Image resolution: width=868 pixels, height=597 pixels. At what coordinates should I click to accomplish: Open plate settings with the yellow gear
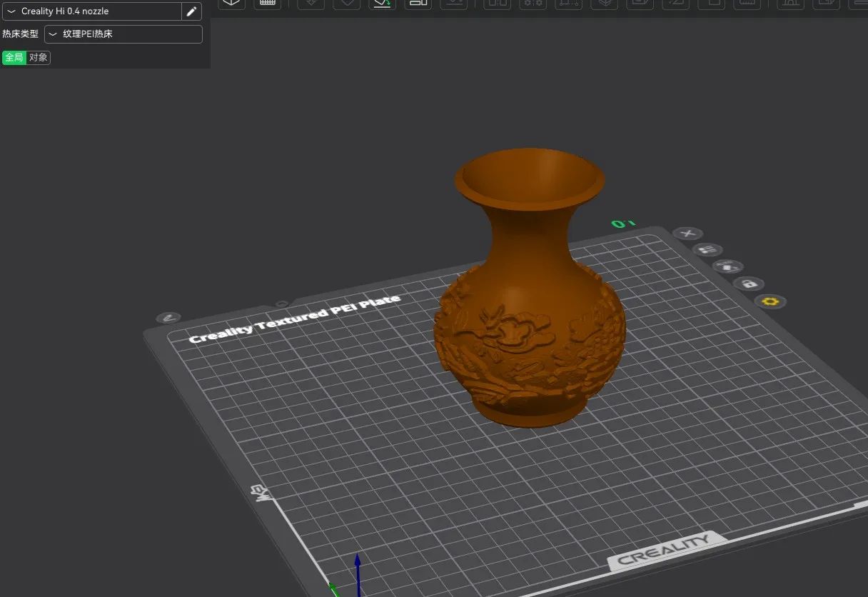(770, 301)
